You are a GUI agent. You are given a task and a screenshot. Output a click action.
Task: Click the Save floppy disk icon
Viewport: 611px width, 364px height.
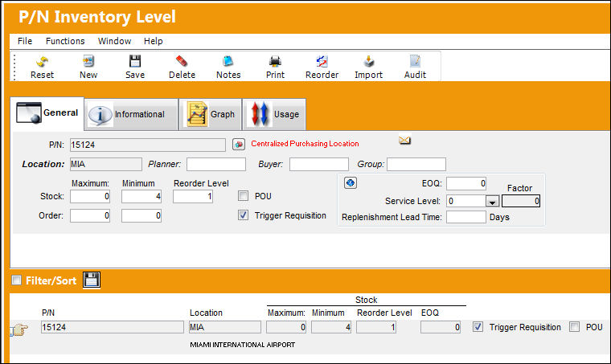coord(135,62)
